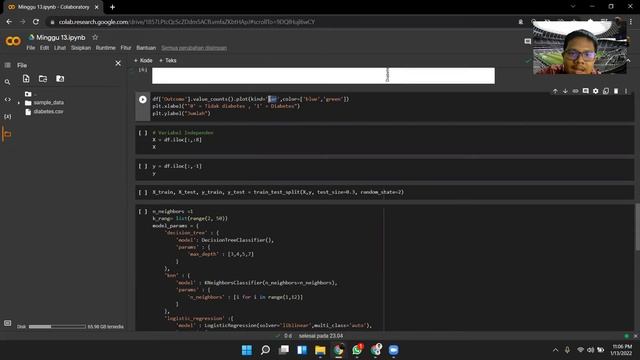Select the highlighted Files sidebar icon
640x360 pixels.
pos(7,134)
